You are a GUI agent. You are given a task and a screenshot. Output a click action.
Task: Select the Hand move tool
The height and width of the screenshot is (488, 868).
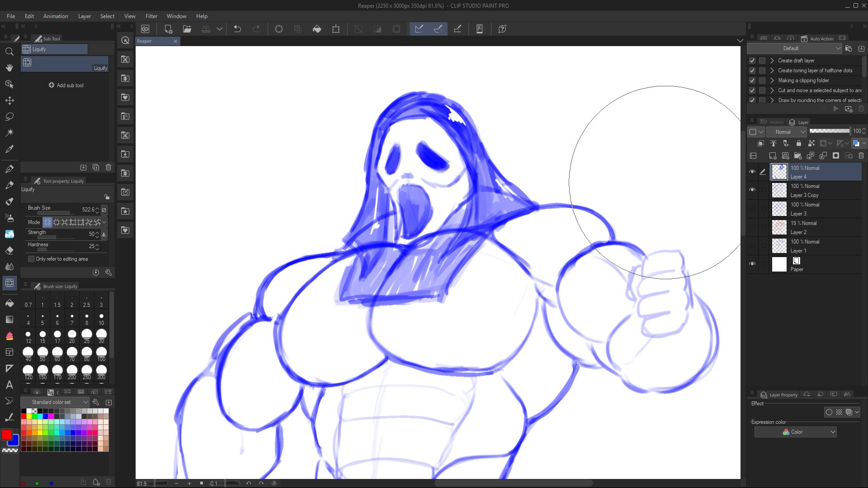(x=9, y=68)
